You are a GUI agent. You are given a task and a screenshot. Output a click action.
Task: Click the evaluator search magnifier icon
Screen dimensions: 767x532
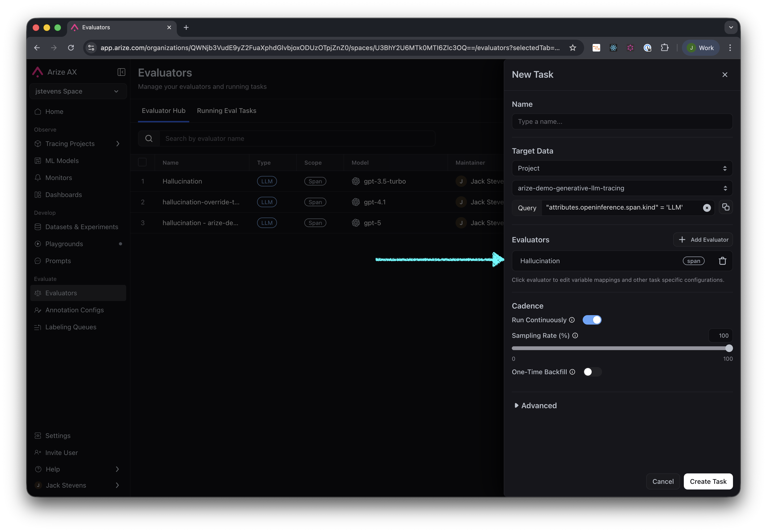click(x=149, y=139)
